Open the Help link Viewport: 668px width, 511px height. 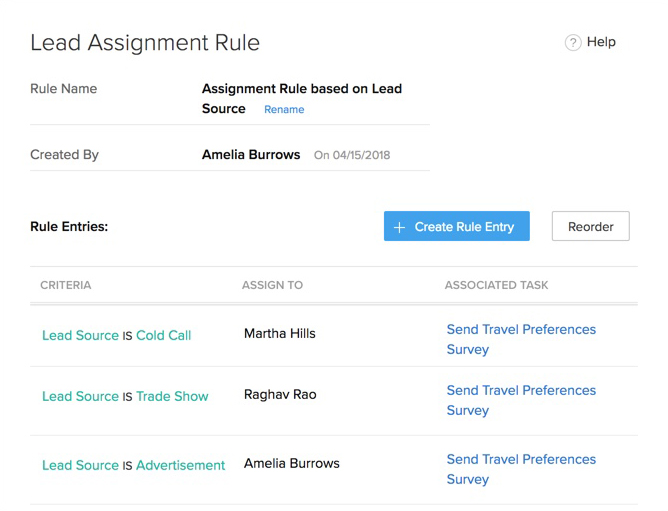point(601,42)
